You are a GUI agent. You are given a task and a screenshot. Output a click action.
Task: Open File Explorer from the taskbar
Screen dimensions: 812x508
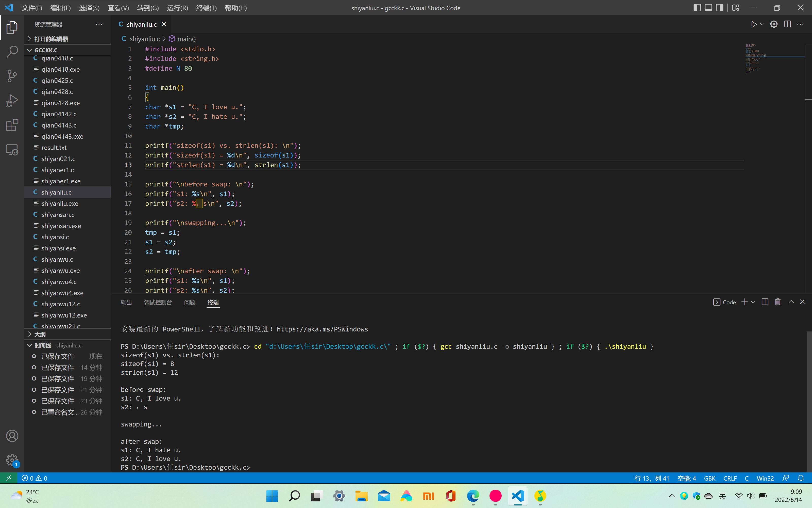tap(361, 496)
